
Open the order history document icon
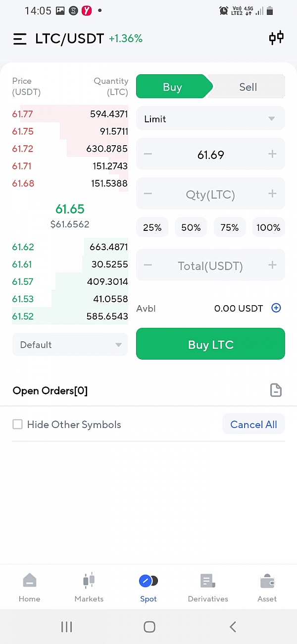tap(276, 390)
